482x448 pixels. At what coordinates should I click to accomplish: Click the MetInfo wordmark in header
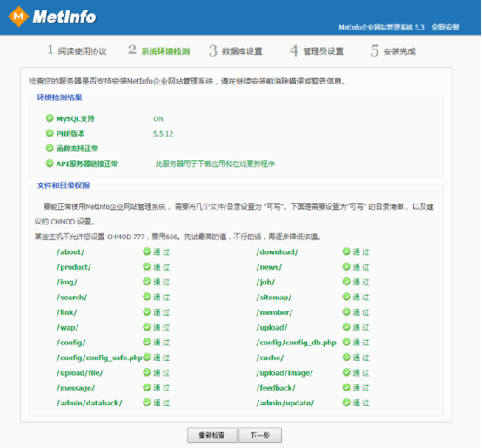pos(64,17)
